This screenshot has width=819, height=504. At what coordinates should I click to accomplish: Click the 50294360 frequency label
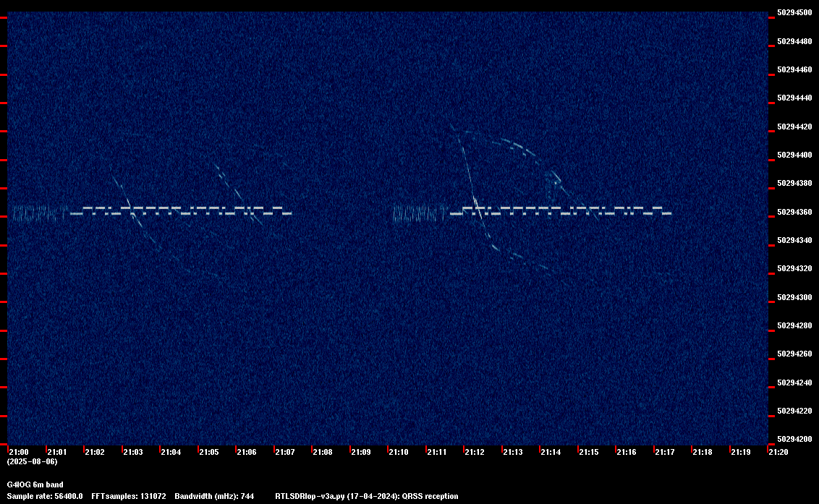pos(794,212)
